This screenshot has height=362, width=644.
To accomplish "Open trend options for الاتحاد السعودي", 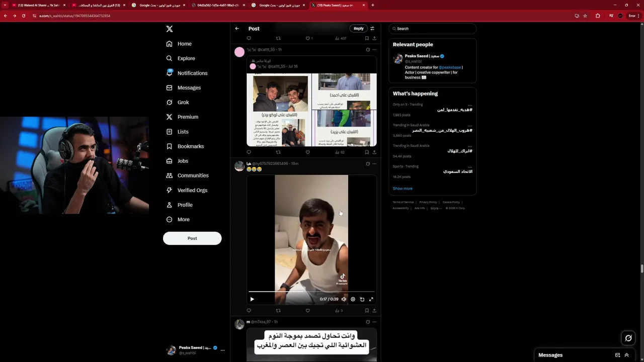I will tap(470, 166).
